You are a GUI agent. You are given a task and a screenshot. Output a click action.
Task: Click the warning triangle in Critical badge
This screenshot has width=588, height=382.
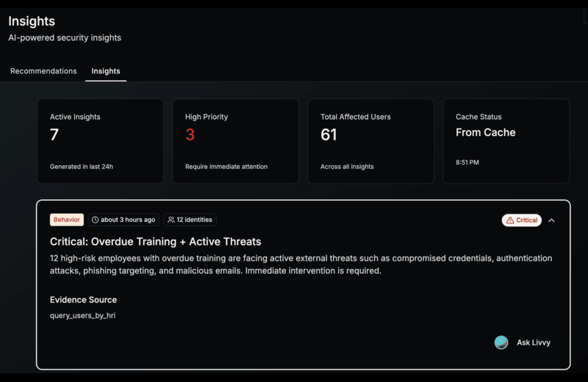click(510, 220)
